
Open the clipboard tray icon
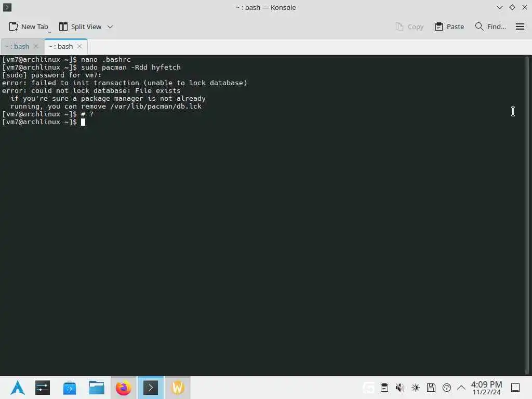click(x=384, y=388)
